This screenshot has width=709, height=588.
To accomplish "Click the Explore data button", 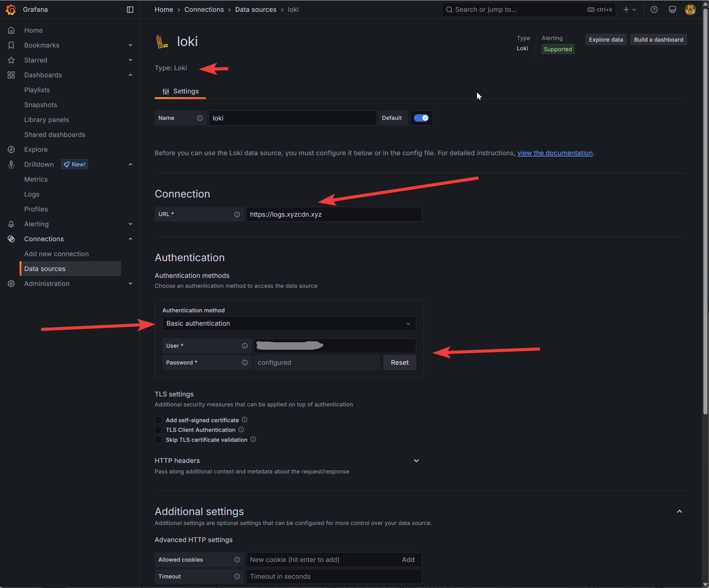I will coord(606,39).
